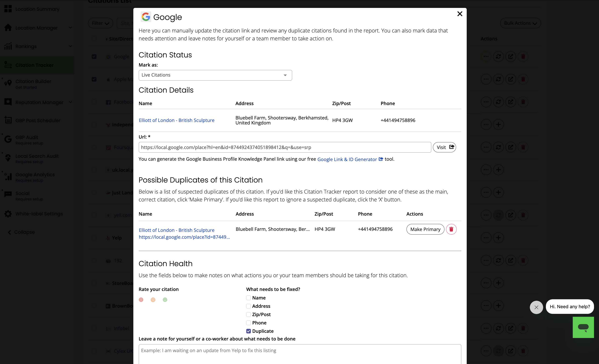Click the Google Analytics chart icon

8,176
